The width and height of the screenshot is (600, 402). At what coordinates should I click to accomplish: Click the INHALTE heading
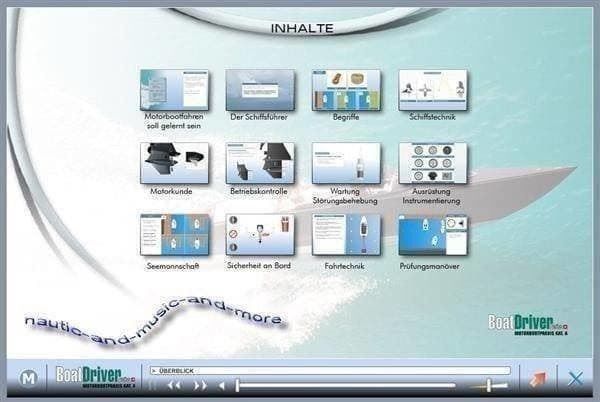tap(302, 28)
